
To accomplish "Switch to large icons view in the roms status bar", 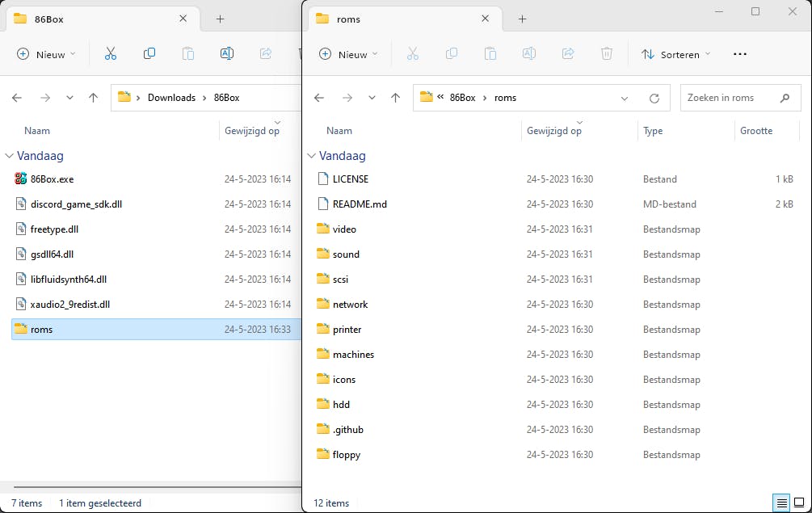I will pos(799,502).
